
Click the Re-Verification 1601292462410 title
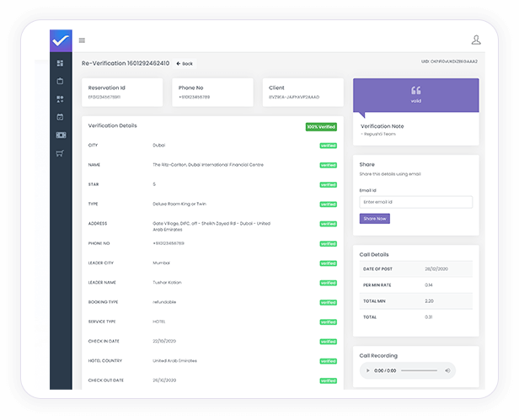click(x=126, y=63)
